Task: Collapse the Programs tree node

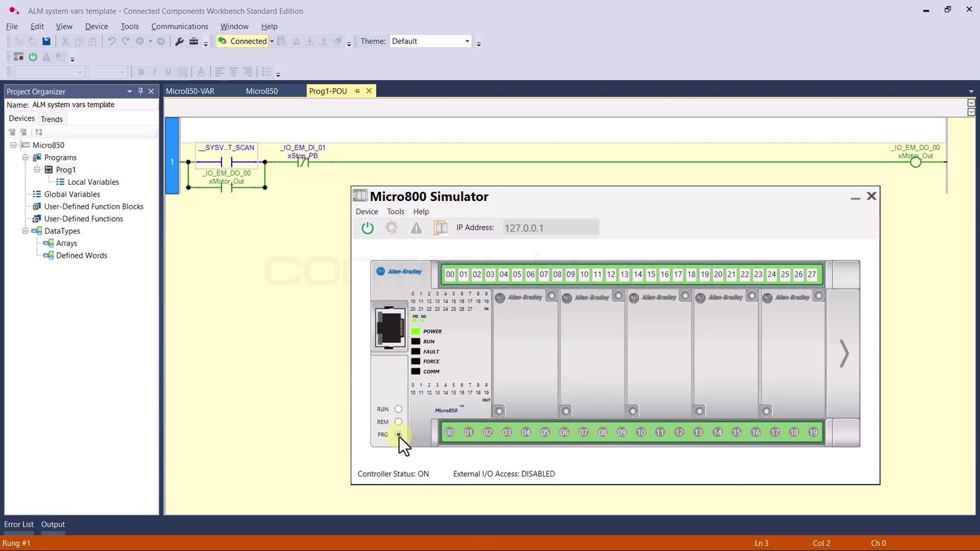Action: 25,158
